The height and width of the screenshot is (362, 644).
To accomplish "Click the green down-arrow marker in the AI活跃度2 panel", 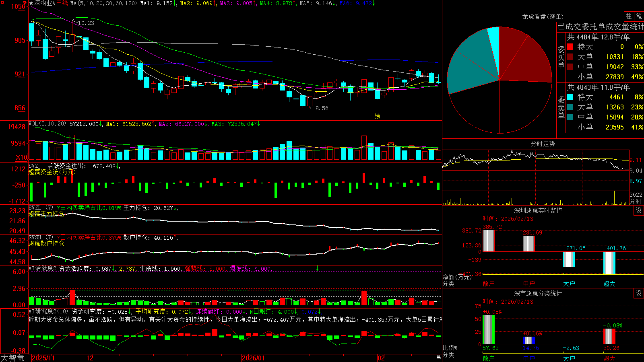I will click(317, 268).
